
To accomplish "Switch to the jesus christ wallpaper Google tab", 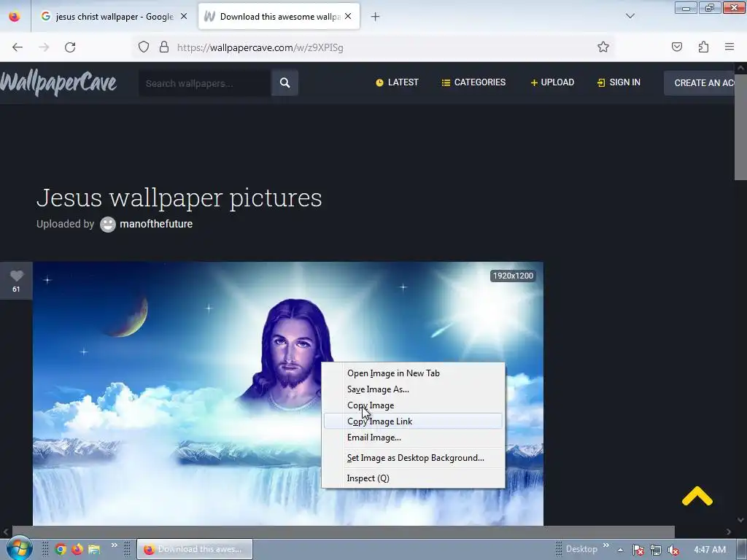I will click(115, 16).
